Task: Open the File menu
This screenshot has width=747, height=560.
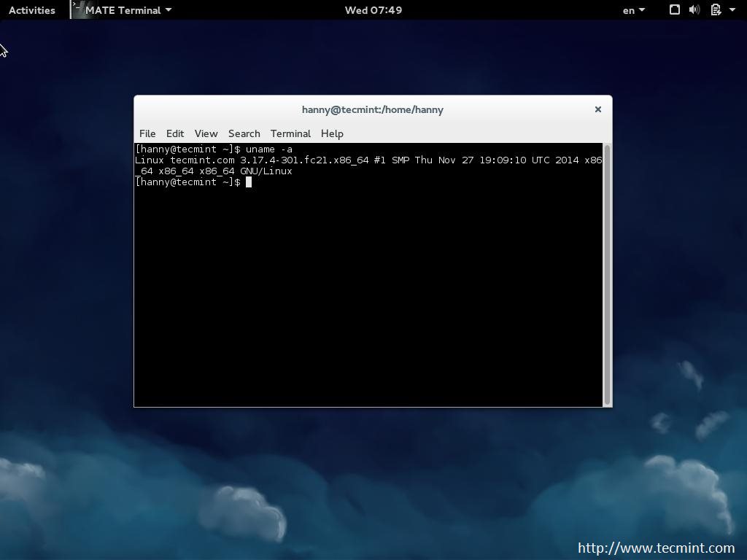Action: [x=147, y=133]
